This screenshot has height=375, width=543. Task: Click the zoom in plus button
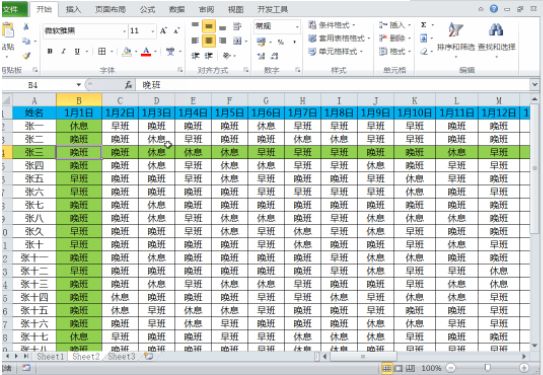point(524,368)
